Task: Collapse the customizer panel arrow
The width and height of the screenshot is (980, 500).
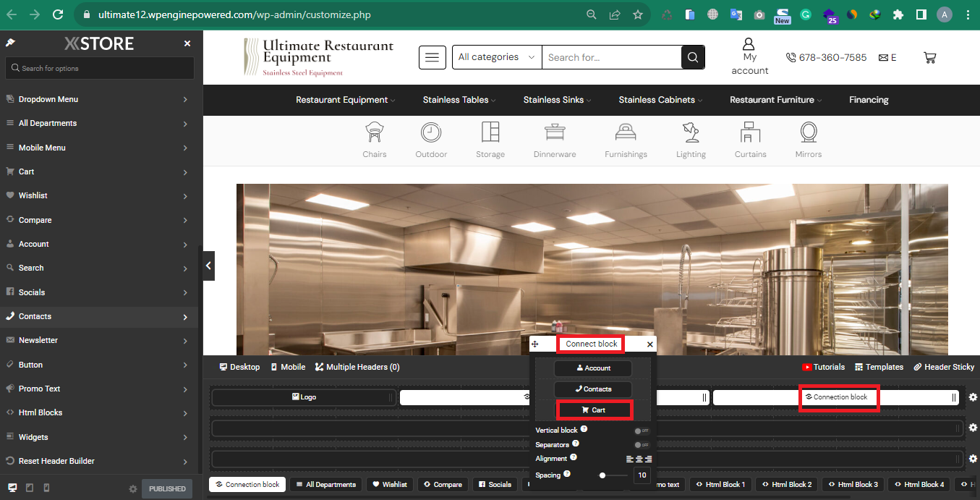Action: tap(208, 266)
